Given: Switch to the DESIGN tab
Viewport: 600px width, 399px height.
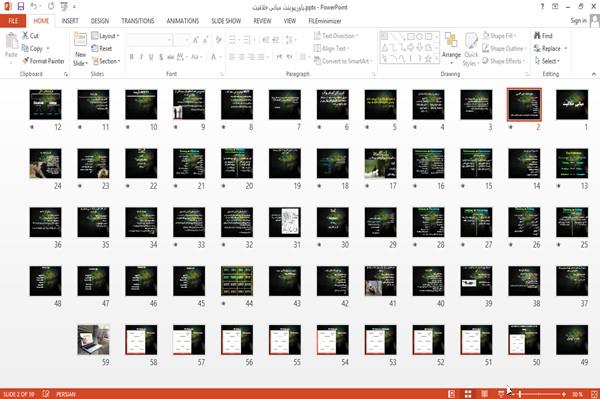Looking at the screenshot, I should click(100, 21).
